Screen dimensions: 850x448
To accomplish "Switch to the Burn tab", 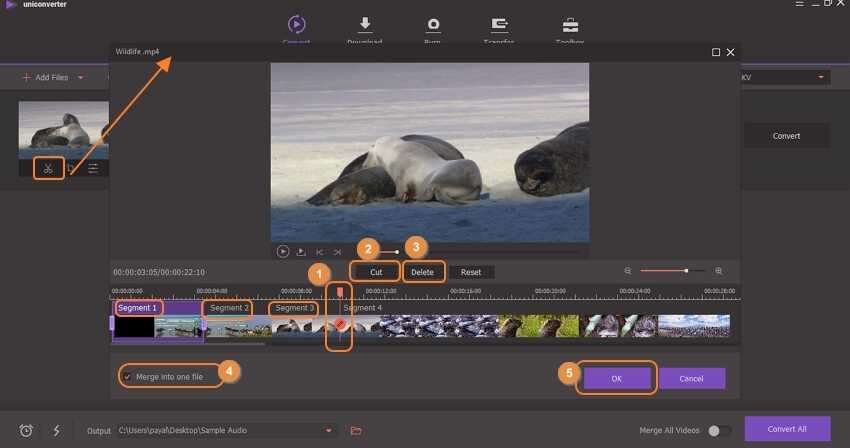I will (433, 28).
